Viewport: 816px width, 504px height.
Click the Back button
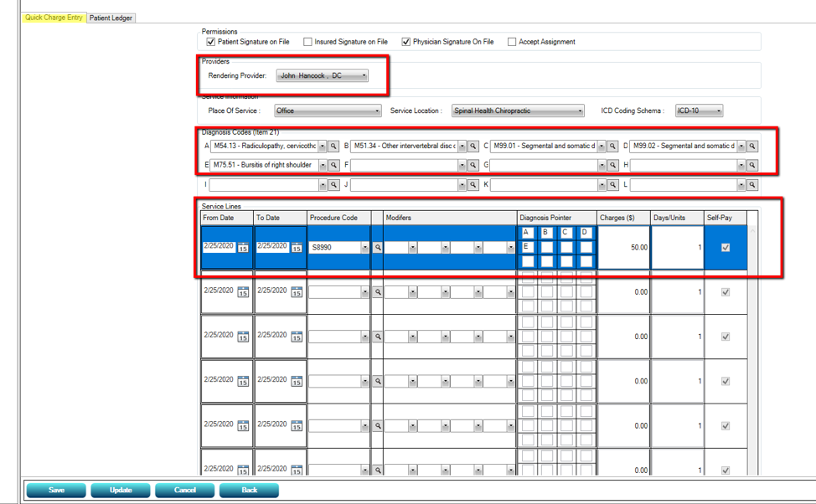pyautogui.click(x=250, y=490)
